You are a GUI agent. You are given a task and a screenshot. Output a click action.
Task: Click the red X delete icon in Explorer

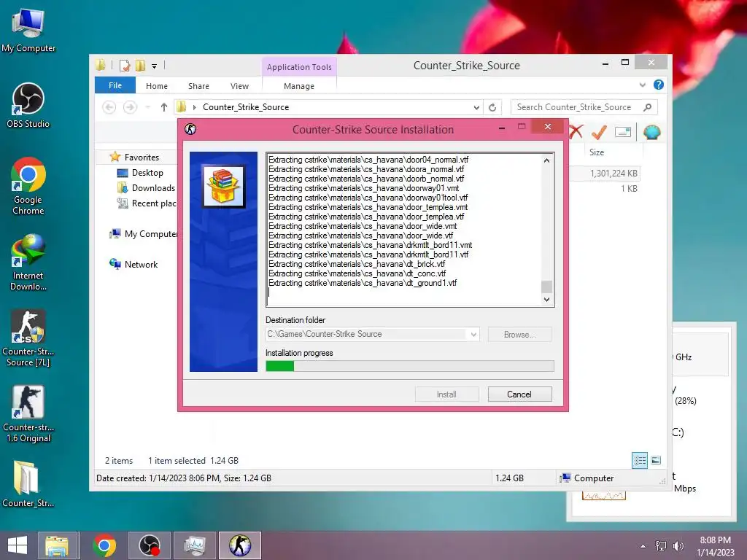click(x=576, y=132)
